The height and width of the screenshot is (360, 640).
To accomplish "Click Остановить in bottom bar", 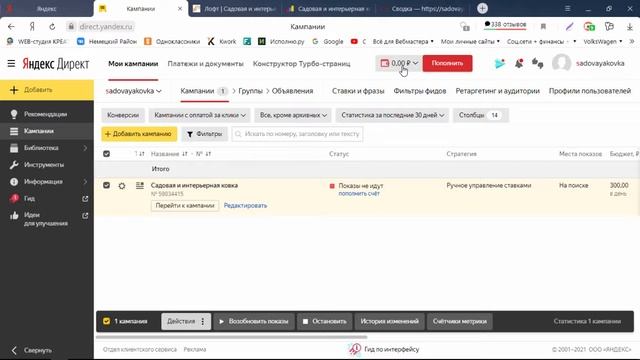I will 324,322.
